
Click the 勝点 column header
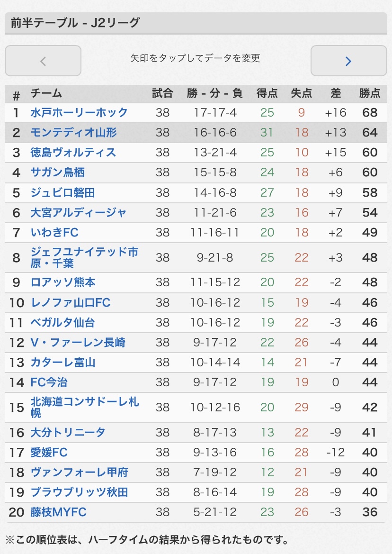coord(370,94)
